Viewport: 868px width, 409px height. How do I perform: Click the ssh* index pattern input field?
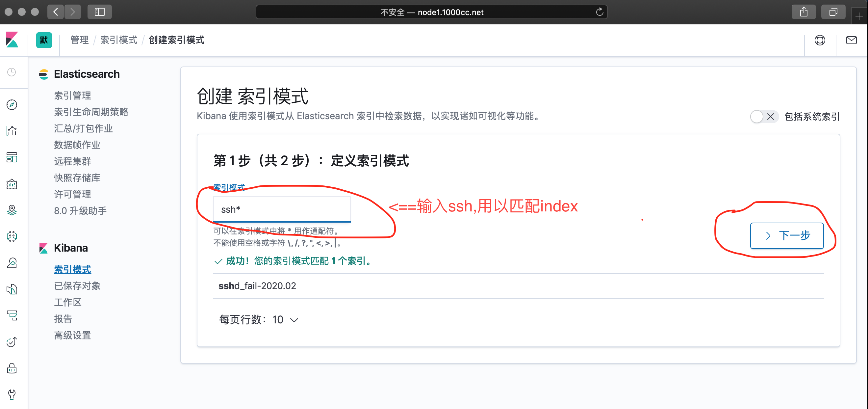[282, 209]
